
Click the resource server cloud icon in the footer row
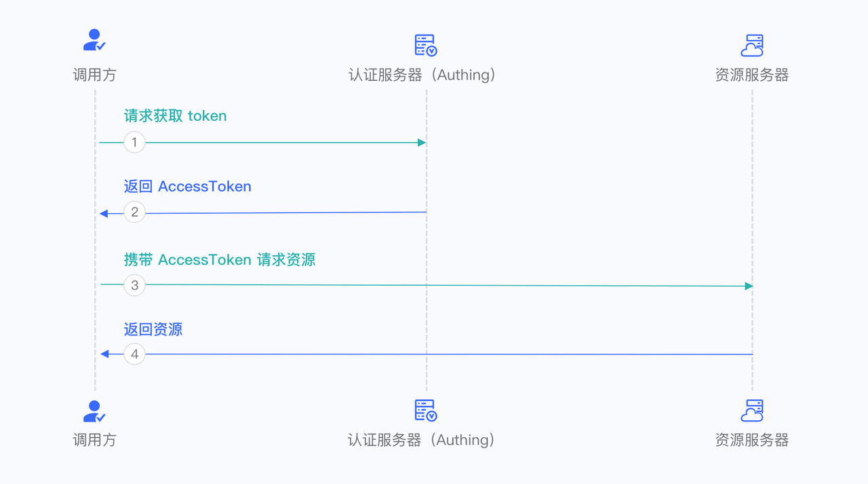click(752, 411)
